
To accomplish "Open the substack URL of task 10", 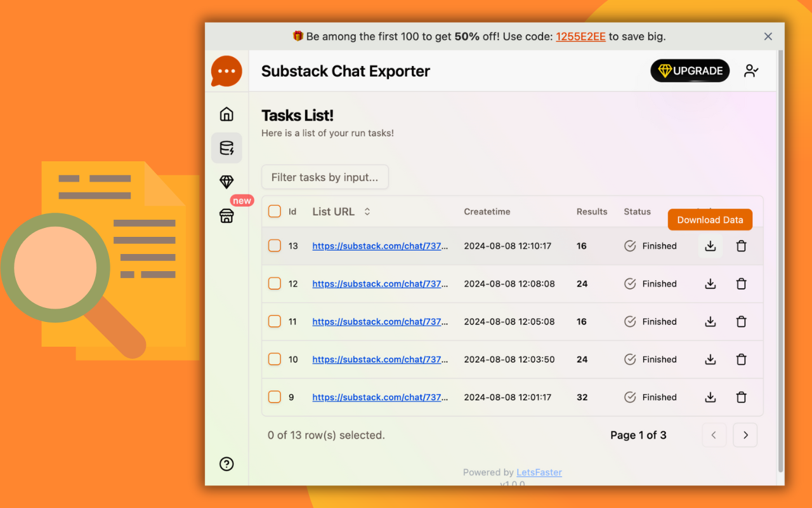I will coord(380,359).
